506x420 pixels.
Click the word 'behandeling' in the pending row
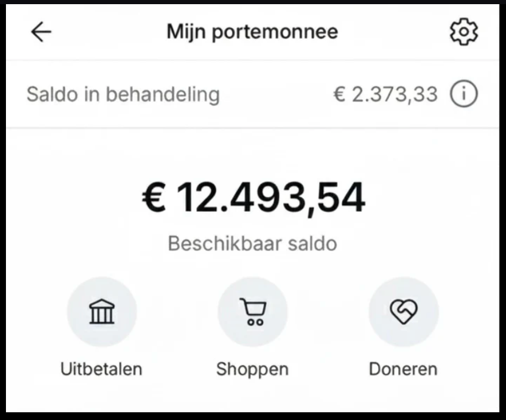[x=170, y=95]
